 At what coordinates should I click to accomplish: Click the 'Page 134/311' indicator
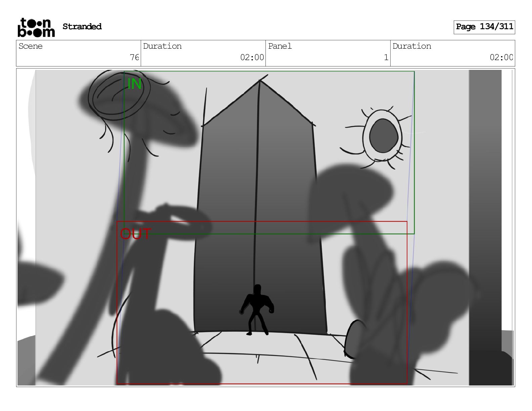[484, 27]
